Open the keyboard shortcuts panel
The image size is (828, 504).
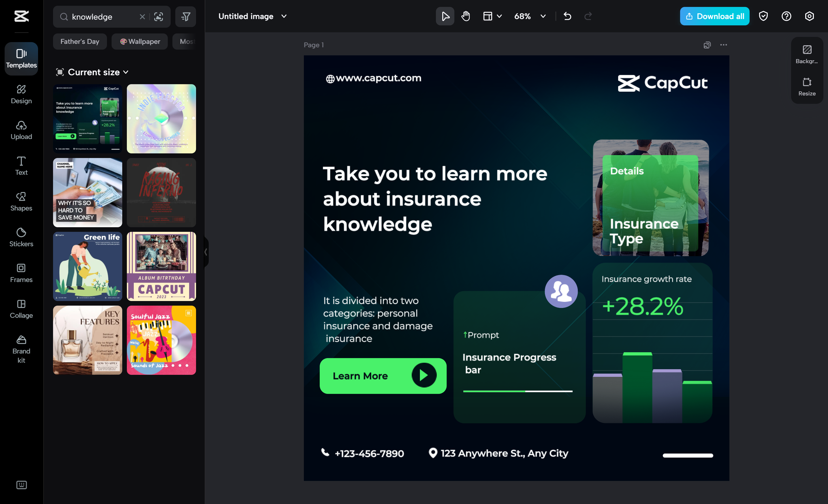(x=21, y=485)
